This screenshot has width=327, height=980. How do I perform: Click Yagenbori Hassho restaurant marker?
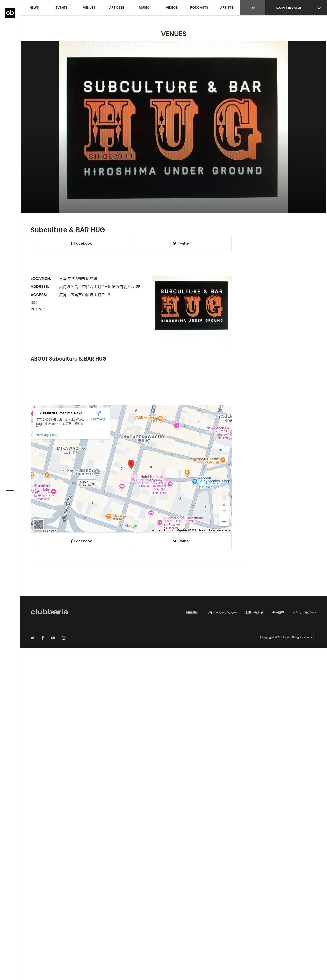pos(223,460)
